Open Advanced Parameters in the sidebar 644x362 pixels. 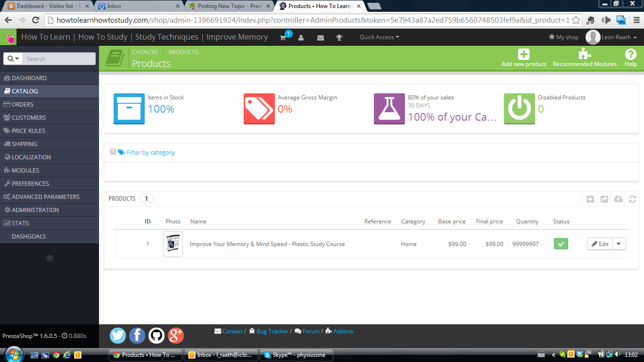point(50,197)
